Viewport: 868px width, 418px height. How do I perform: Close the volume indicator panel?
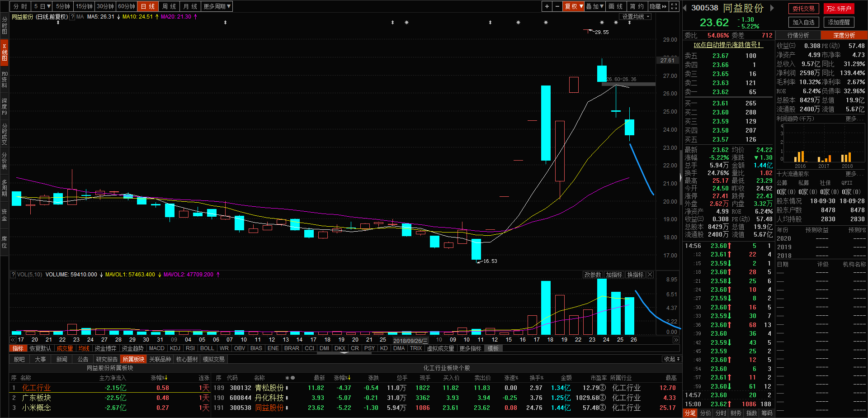[650, 275]
